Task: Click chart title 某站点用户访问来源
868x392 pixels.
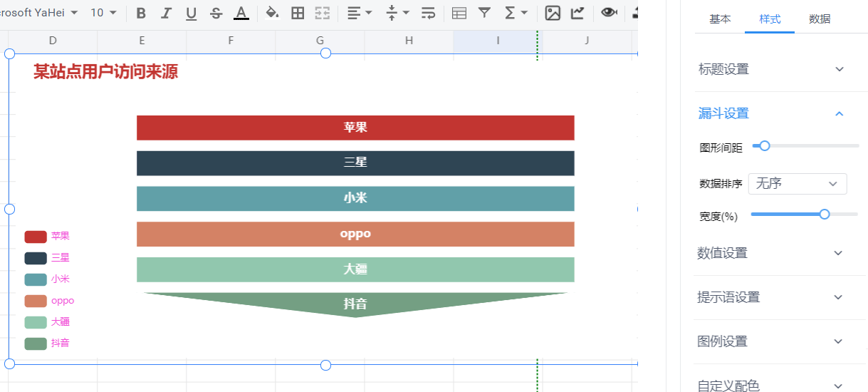Action: point(105,71)
